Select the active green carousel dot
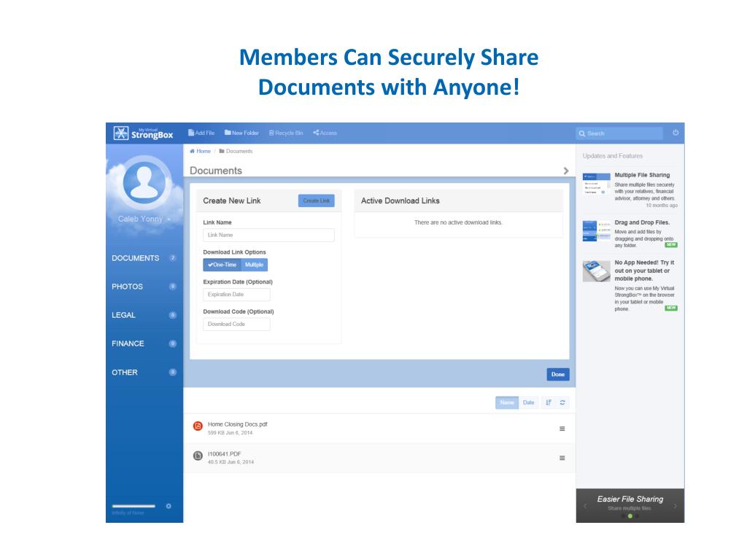Viewport: 747px width, 560px height. click(630, 516)
